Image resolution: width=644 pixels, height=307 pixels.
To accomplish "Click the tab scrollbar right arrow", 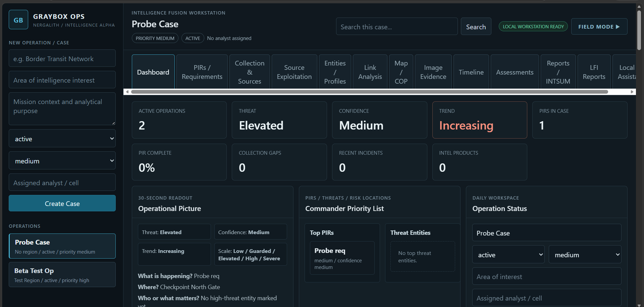I will pos(632,92).
